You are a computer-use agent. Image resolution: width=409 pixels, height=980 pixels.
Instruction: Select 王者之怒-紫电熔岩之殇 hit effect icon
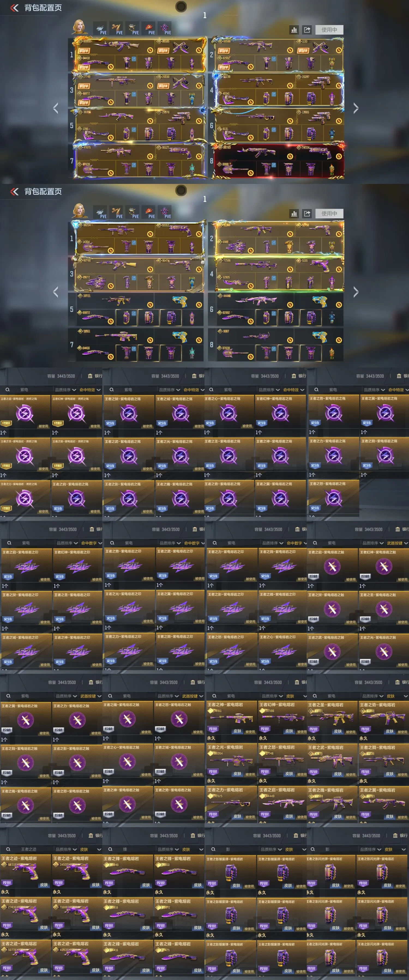333,498
